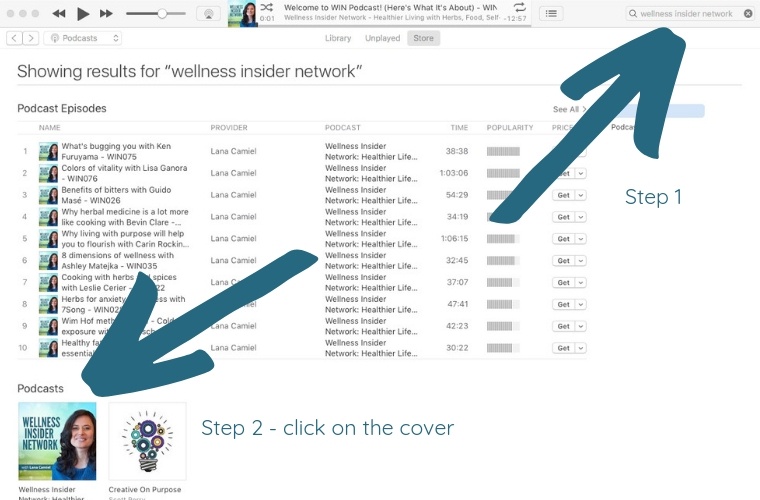Viewport: 760px width, 500px height.
Task: Click Get for Benefits of bitters episode
Action: pyautogui.click(x=563, y=195)
